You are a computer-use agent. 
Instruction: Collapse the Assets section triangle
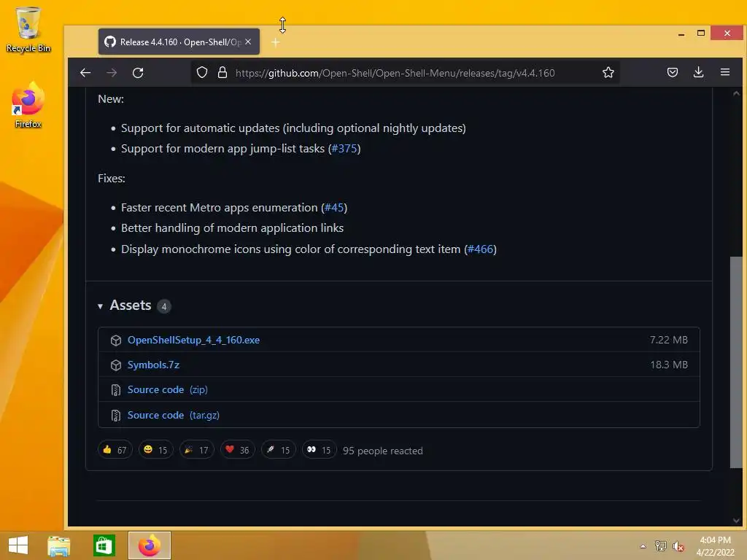(100, 306)
